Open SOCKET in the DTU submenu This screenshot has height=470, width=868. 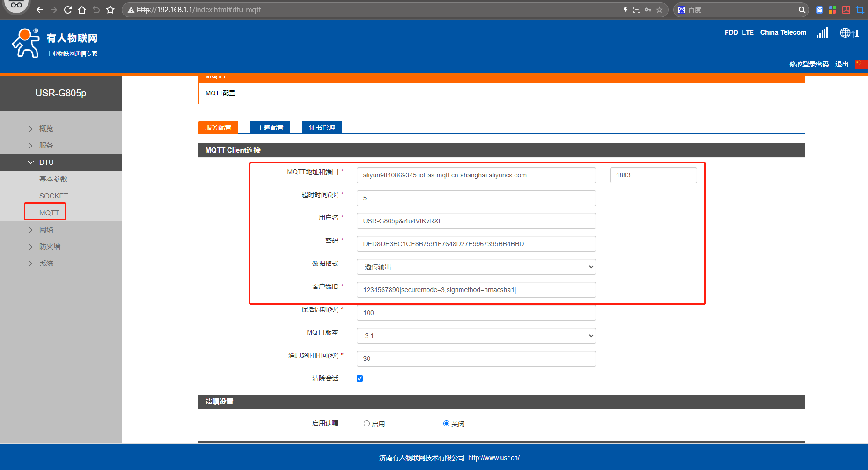click(53, 196)
